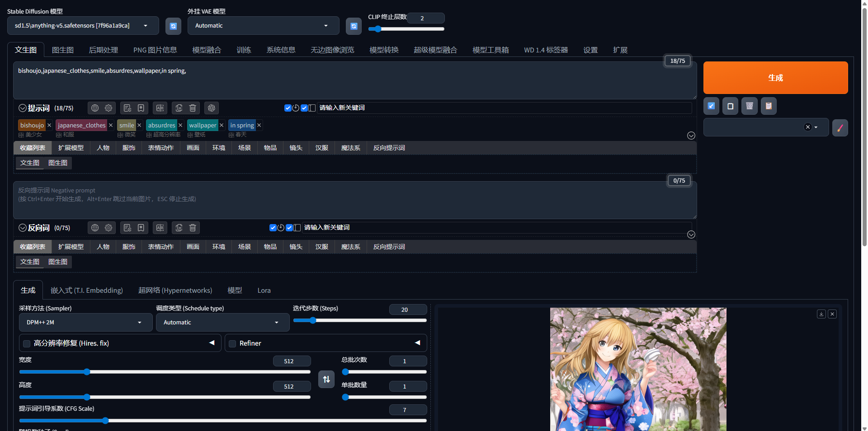Enable the Refiner checkbox
This screenshot has height=431, width=868.
[232, 343]
